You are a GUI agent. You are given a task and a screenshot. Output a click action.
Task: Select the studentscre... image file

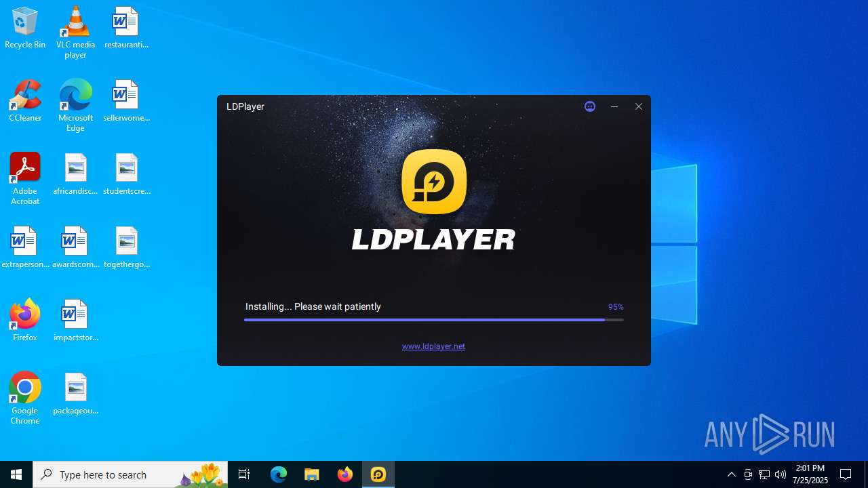pos(126,175)
